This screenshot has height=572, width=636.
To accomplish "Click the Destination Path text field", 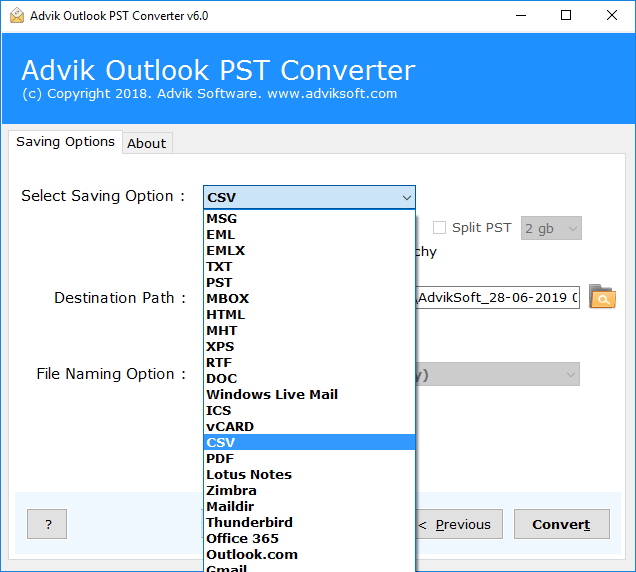I will 497,298.
